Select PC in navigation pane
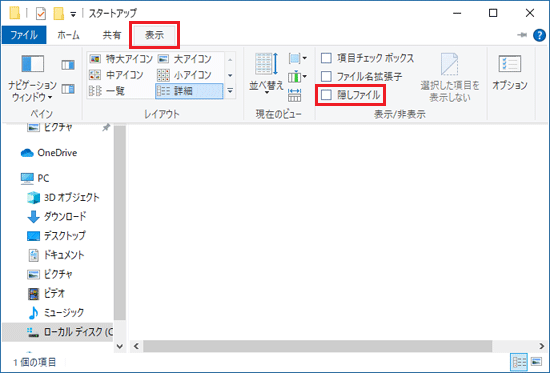The image size is (550, 373). 34,178
